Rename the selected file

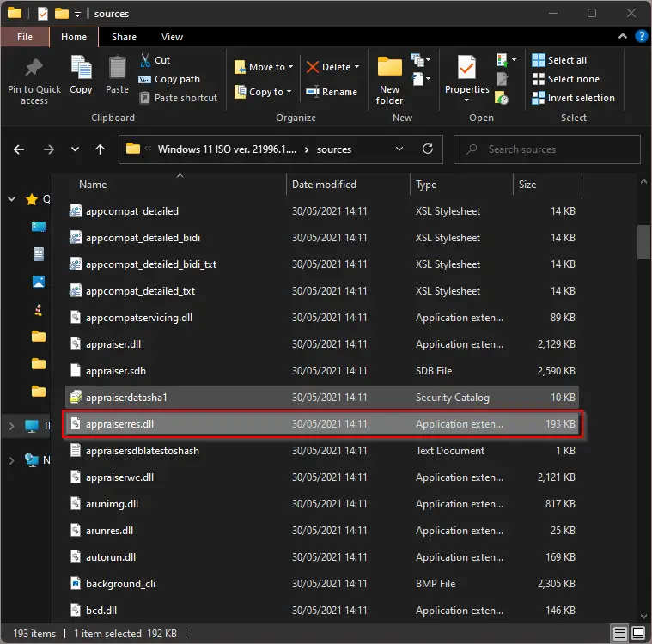[332, 92]
